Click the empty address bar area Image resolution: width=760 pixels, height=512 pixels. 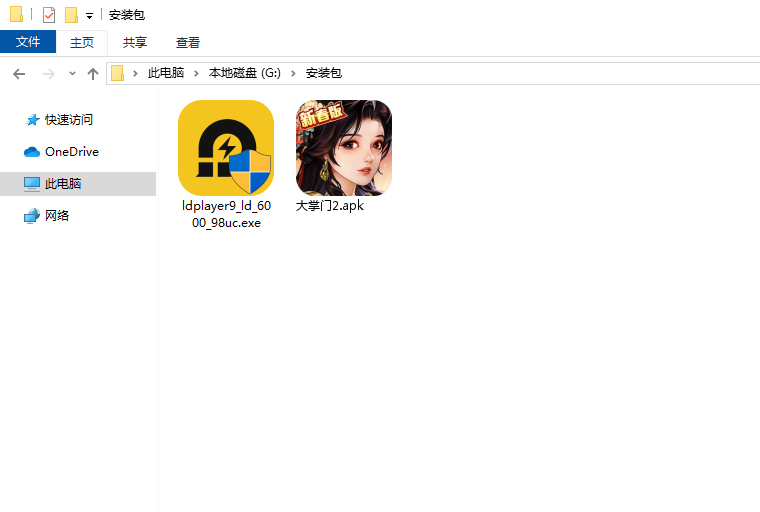550,73
